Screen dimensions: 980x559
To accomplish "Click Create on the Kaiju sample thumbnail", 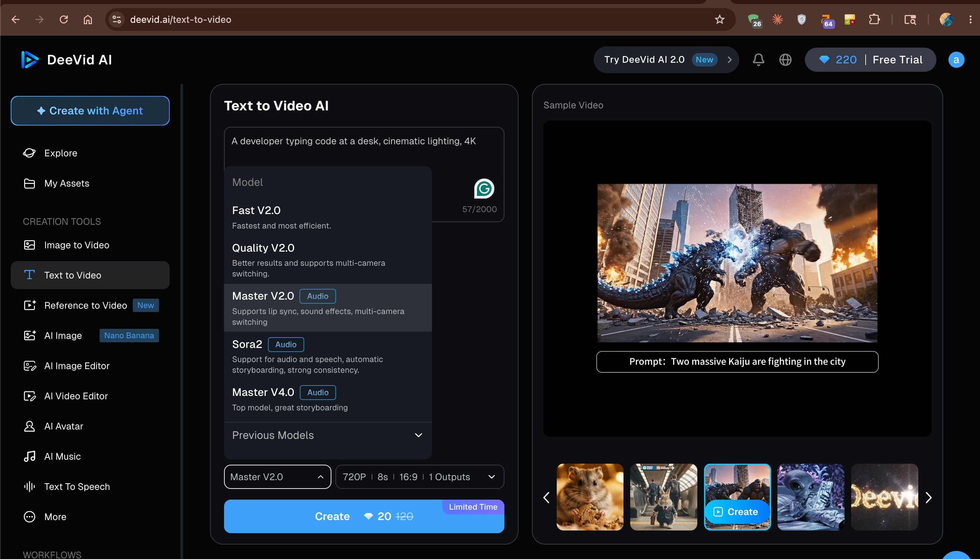I will (737, 512).
